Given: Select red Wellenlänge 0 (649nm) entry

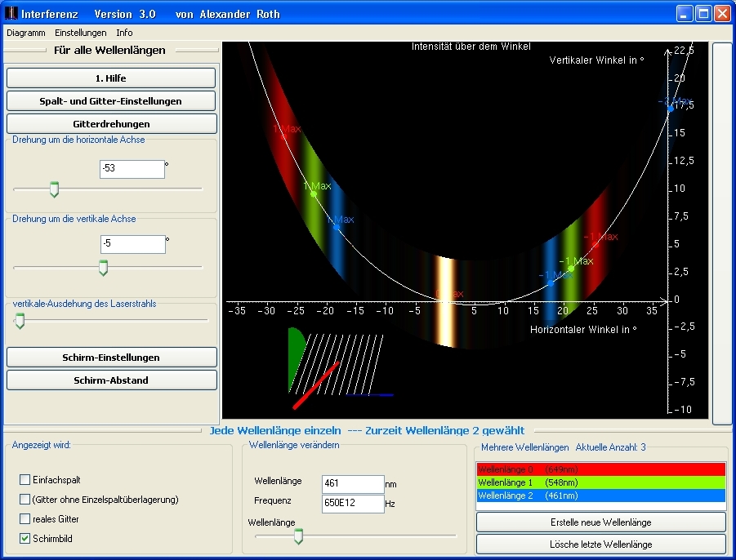Looking at the screenshot, I should pyautogui.click(x=600, y=469).
